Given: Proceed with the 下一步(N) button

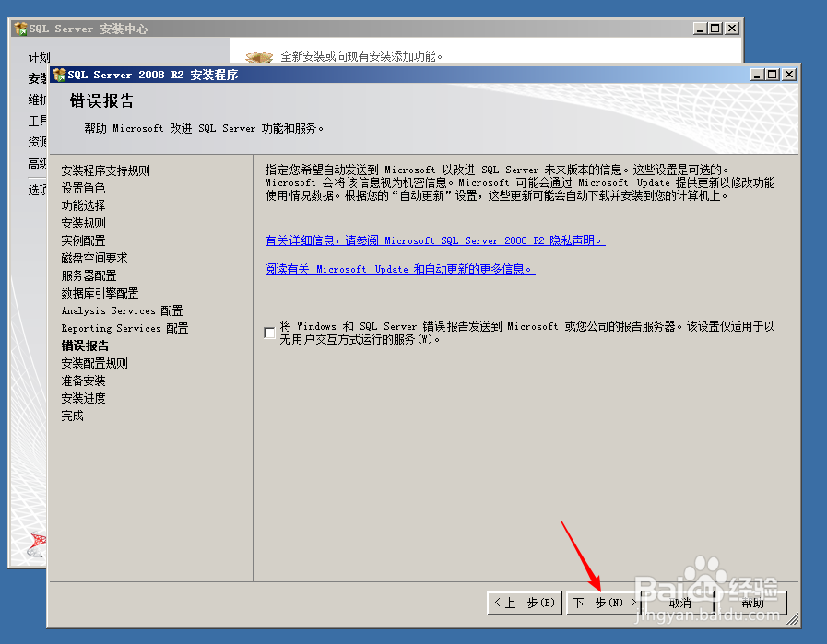Looking at the screenshot, I should point(603,603).
